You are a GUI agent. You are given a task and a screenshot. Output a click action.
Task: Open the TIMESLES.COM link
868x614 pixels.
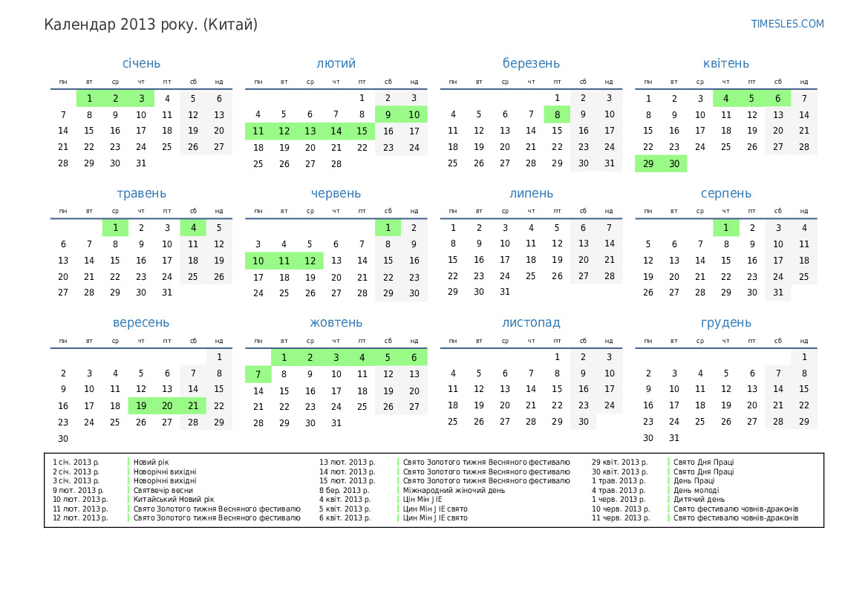pyautogui.click(x=787, y=24)
